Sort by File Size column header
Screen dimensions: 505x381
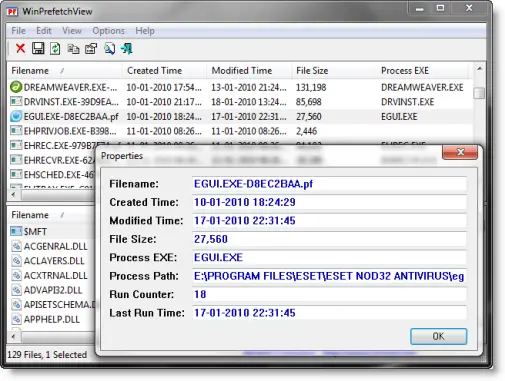[x=334, y=71]
